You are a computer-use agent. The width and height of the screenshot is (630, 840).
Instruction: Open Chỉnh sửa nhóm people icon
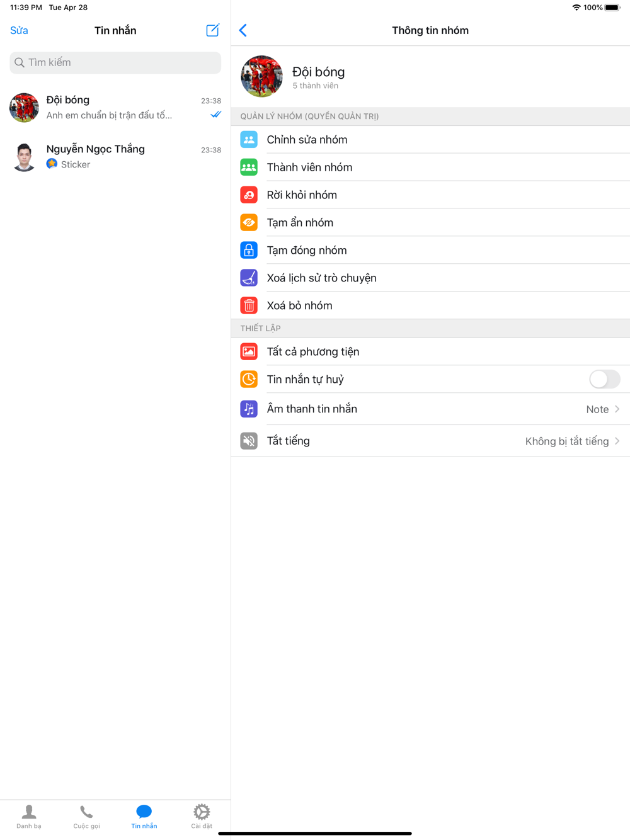pyautogui.click(x=249, y=140)
